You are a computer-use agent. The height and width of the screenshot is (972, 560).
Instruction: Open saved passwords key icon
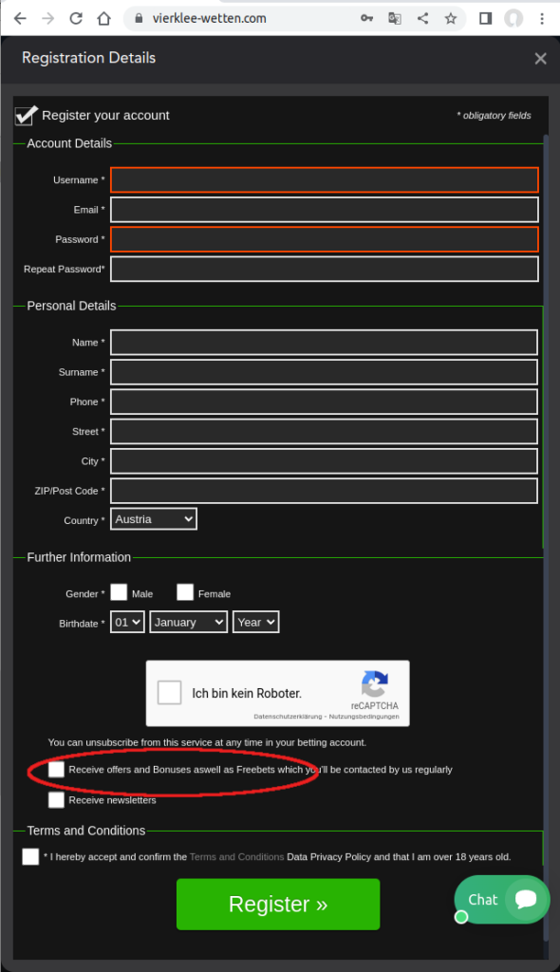pyautogui.click(x=366, y=19)
